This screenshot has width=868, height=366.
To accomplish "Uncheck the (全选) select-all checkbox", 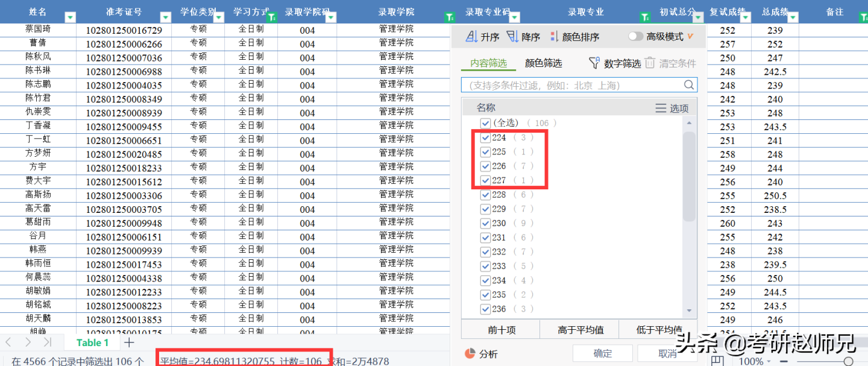I will [485, 122].
